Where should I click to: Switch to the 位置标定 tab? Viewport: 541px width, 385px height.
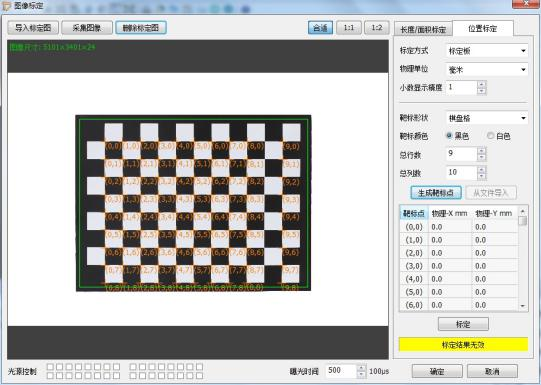(x=483, y=28)
